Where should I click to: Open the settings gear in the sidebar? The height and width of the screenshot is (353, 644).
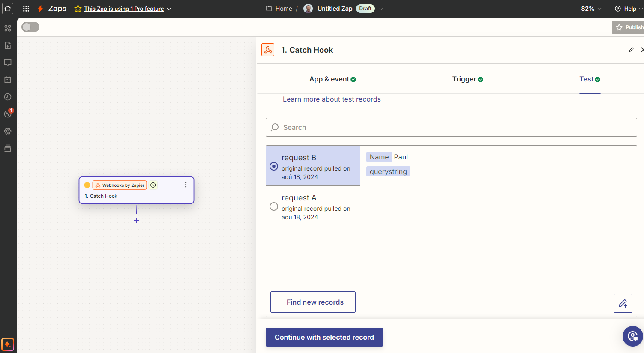click(x=8, y=131)
